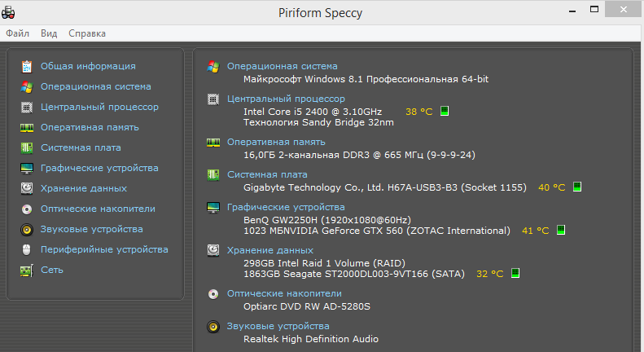Click the green CPU temperature indicator at 38 °C
This screenshot has height=352, width=644.
point(445,111)
